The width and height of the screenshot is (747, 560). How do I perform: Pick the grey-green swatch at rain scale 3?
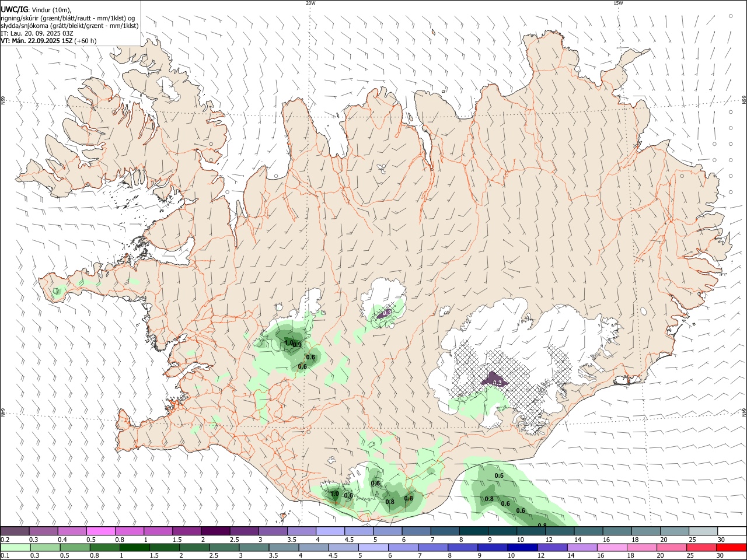tap(253, 547)
